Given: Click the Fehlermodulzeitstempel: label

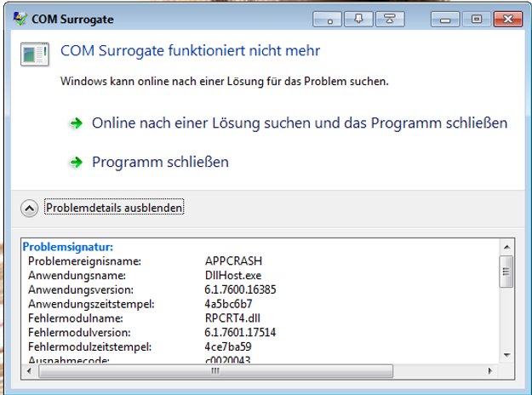Looking at the screenshot, I should tap(90, 346).
